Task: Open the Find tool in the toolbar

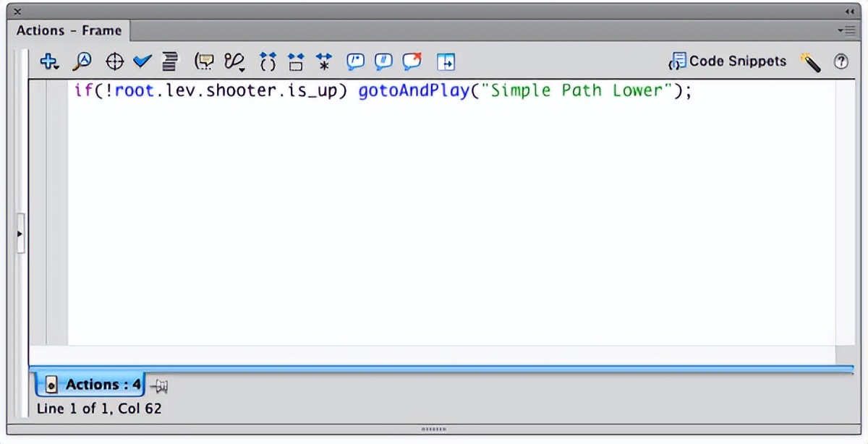Action: coord(82,62)
